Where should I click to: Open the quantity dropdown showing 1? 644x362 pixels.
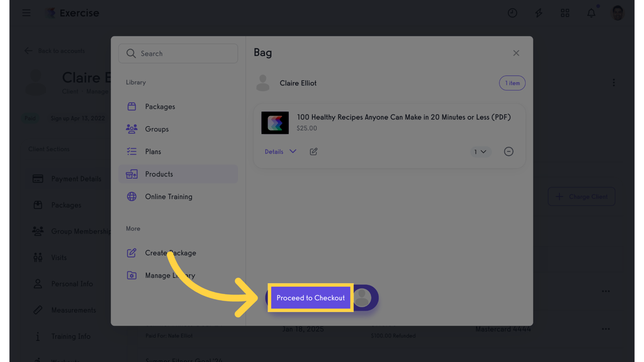pyautogui.click(x=480, y=151)
